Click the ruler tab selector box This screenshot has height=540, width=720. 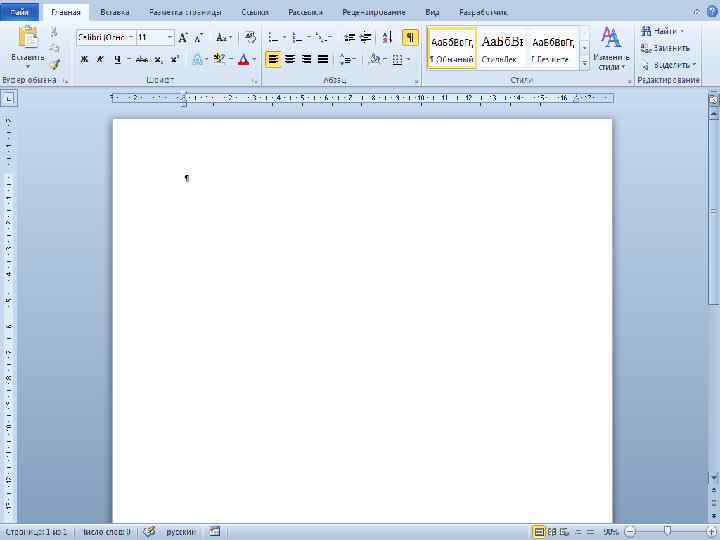coord(9,98)
